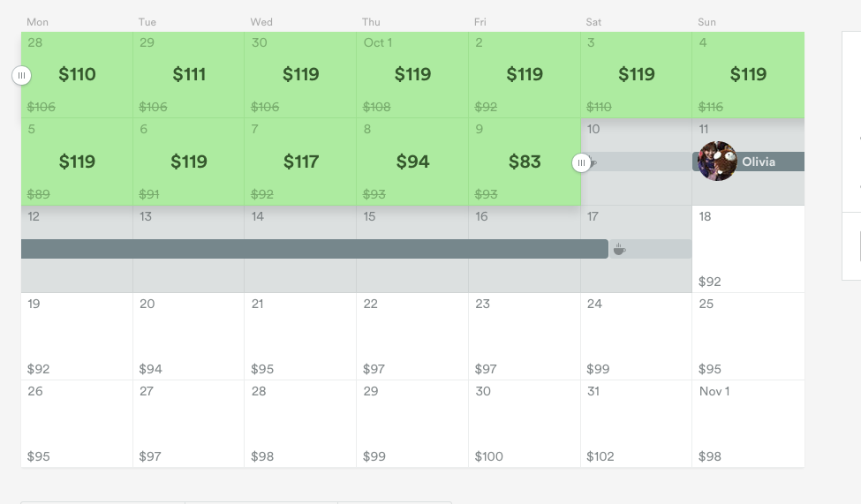
Task: Open Olivia's reservation bar
Action: pyautogui.click(x=749, y=162)
